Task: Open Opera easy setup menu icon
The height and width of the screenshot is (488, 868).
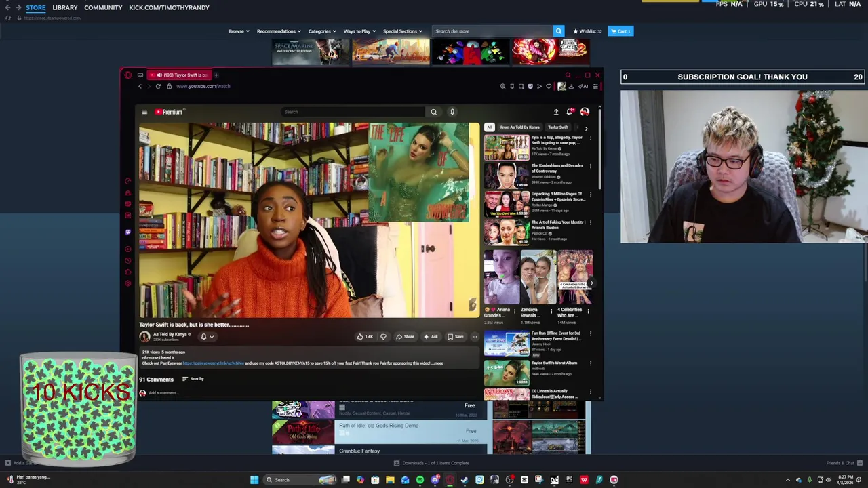Action: (x=595, y=86)
